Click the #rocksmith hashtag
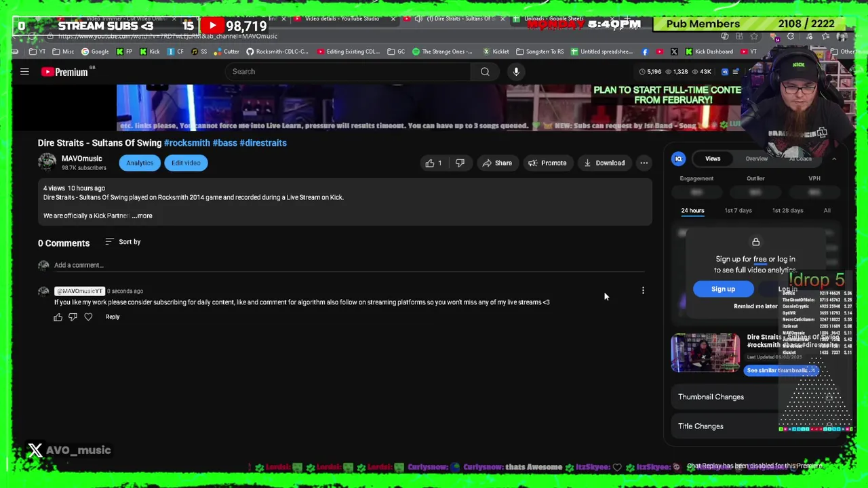 186,143
